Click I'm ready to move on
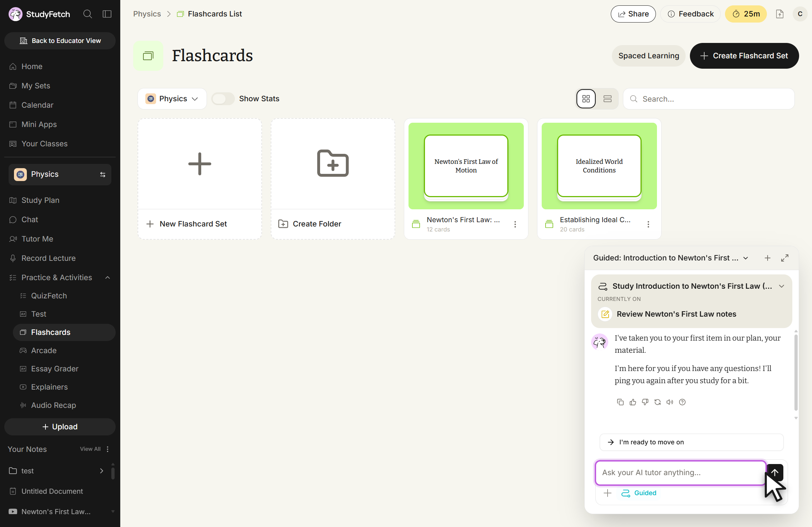812x527 pixels. point(691,442)
